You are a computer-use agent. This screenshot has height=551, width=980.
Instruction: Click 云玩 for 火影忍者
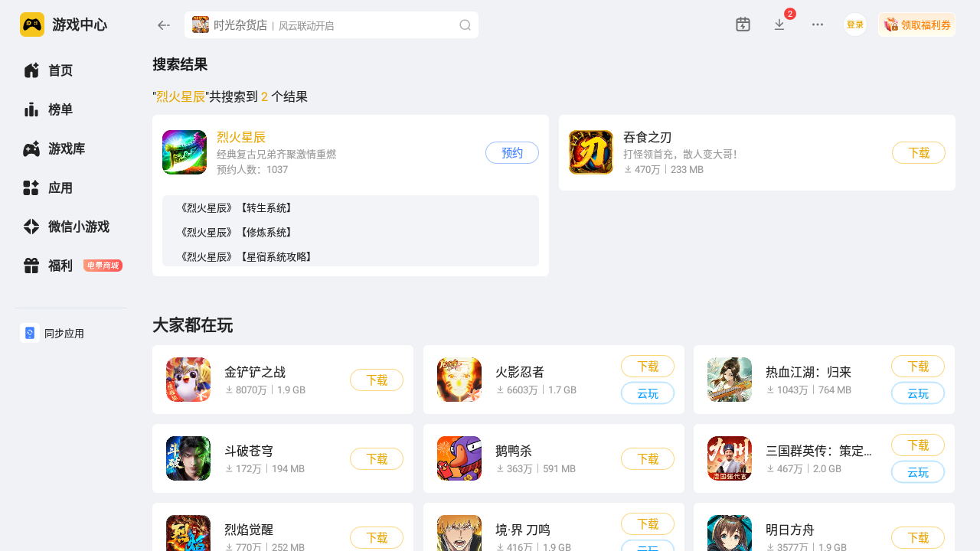pyautogui.click(x=648, y=393)
